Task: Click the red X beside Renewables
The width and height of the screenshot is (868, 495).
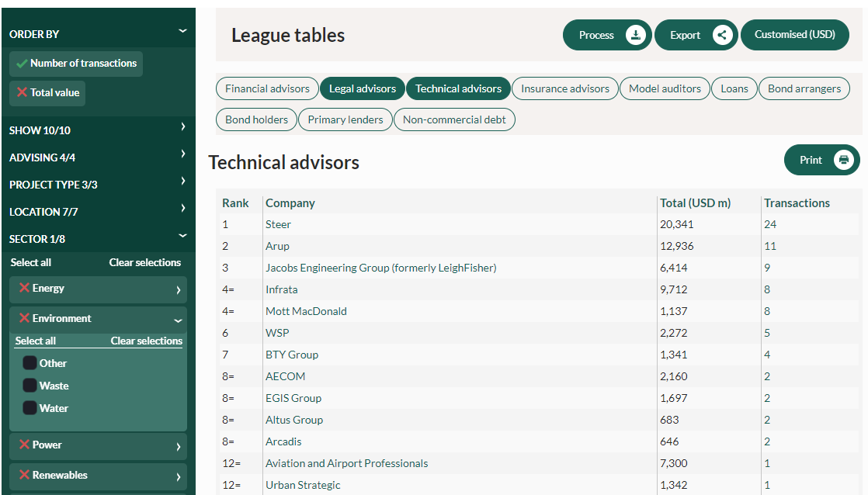Action: (x=24, y=475)
